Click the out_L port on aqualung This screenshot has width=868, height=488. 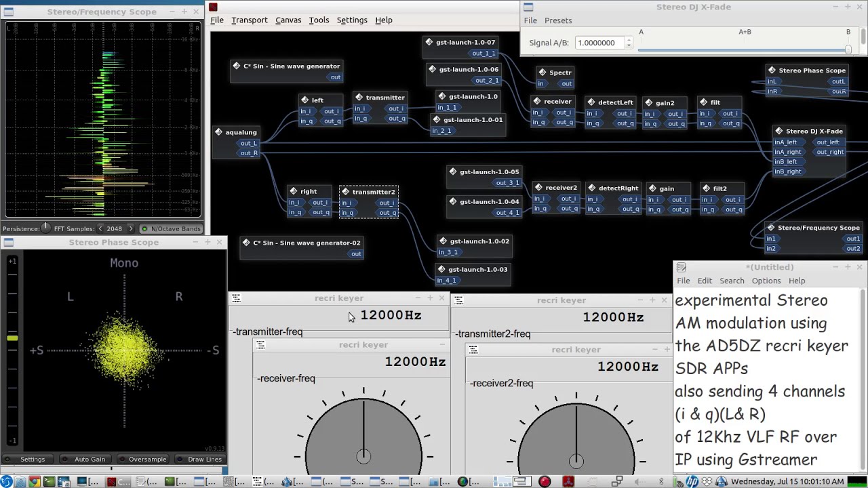click(249, 143)
